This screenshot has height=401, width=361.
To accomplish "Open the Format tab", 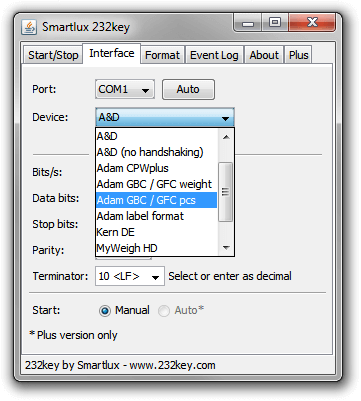I will (x=162, y=55).
